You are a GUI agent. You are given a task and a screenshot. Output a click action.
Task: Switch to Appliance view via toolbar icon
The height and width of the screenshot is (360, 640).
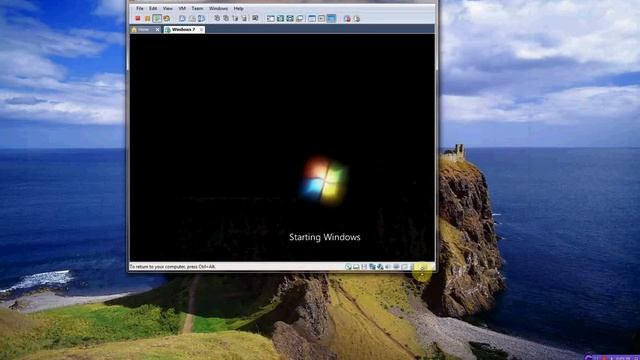point(322,18)
